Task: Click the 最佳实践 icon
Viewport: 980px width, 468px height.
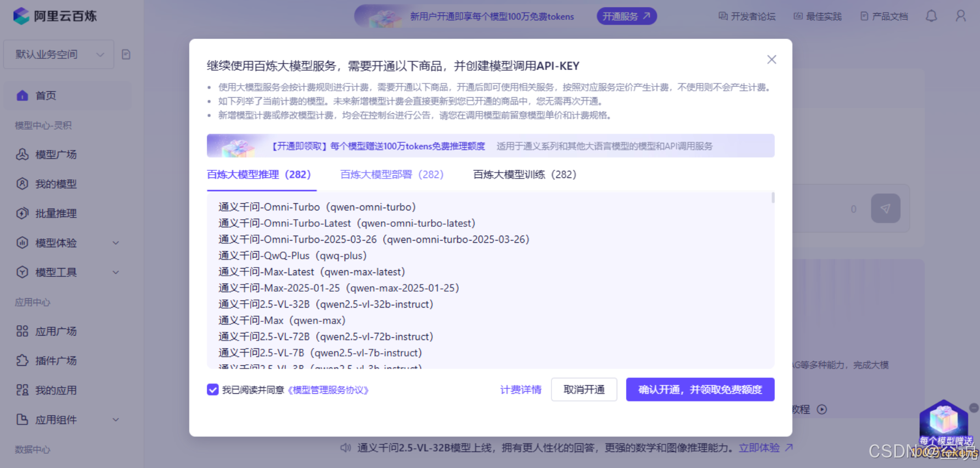Action: (798, 16)
